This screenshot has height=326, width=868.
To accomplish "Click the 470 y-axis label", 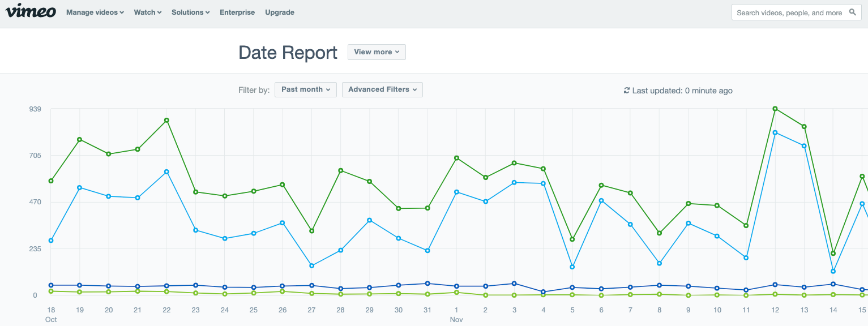I will (x=35, y=202).
